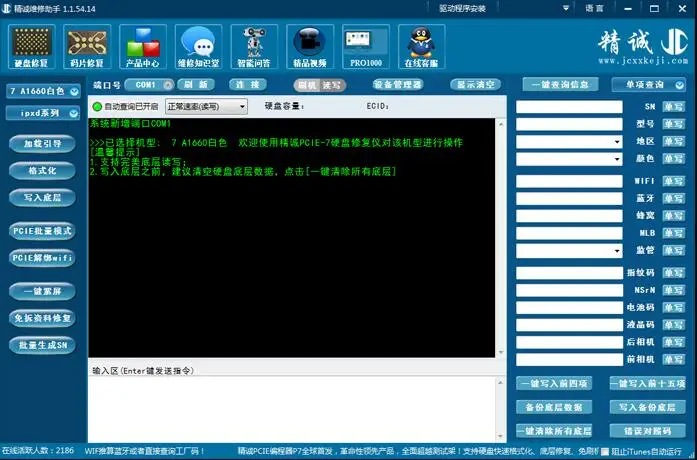Open the ipxd系列 series dropdown

coord(43,113)
